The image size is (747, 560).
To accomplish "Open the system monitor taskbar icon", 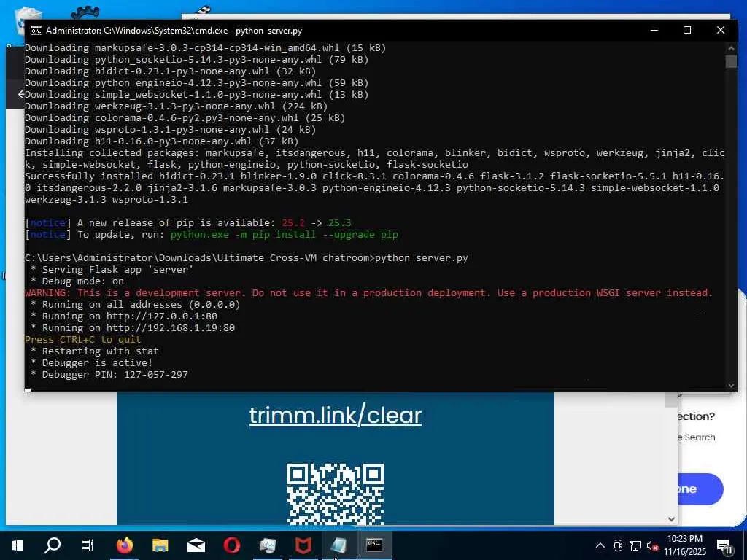I will point(268,545).
